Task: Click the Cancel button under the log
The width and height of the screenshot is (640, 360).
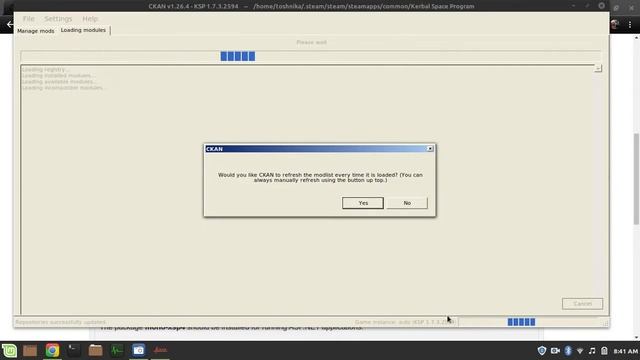Action: 582,304
